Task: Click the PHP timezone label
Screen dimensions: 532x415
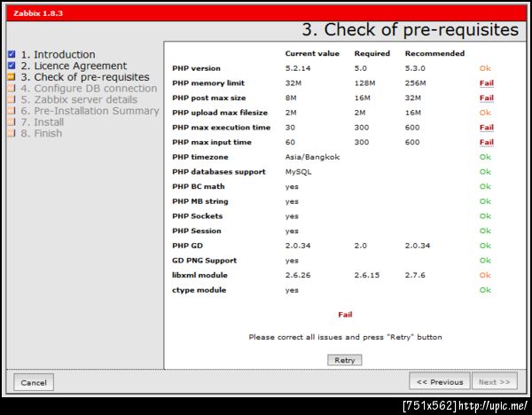Action: tap(200, 157)
